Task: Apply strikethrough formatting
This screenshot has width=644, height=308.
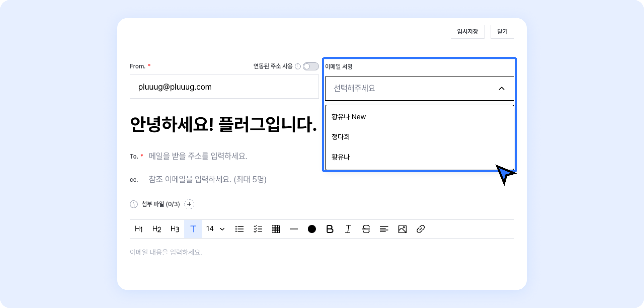Action: (x=366, y=229)
